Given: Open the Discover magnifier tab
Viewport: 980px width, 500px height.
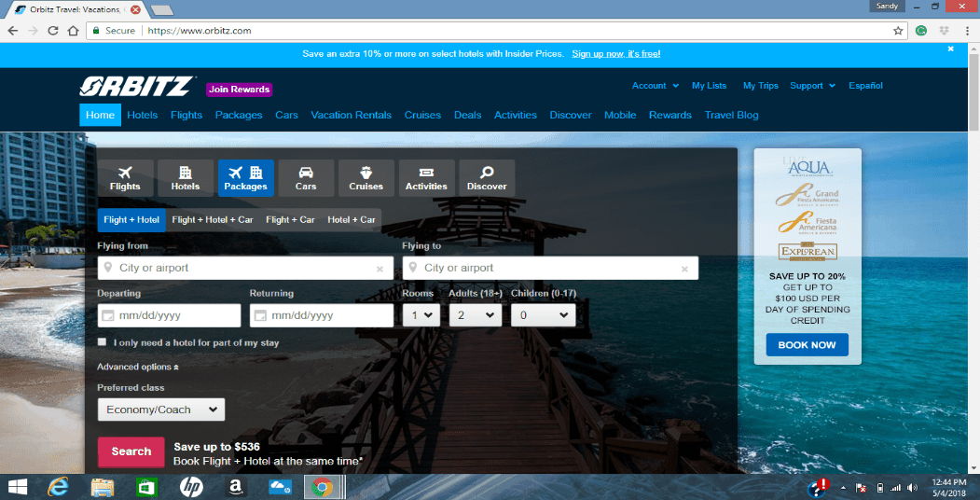Looking at the screenshot, I should click(487, 178).
